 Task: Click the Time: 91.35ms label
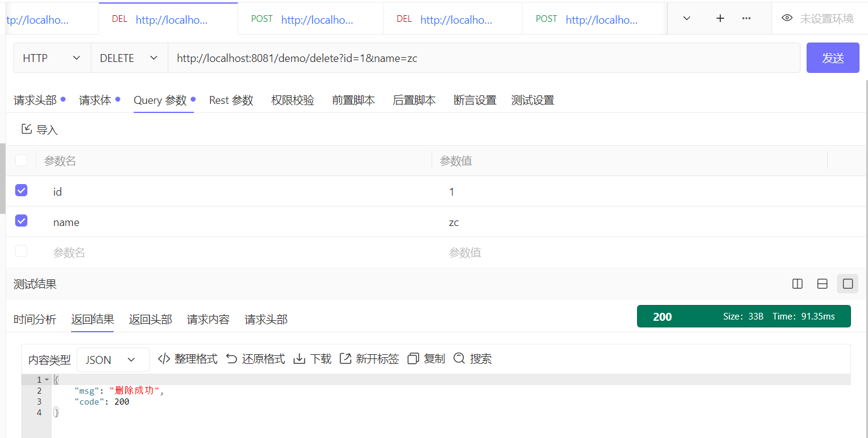click(804, 317)
